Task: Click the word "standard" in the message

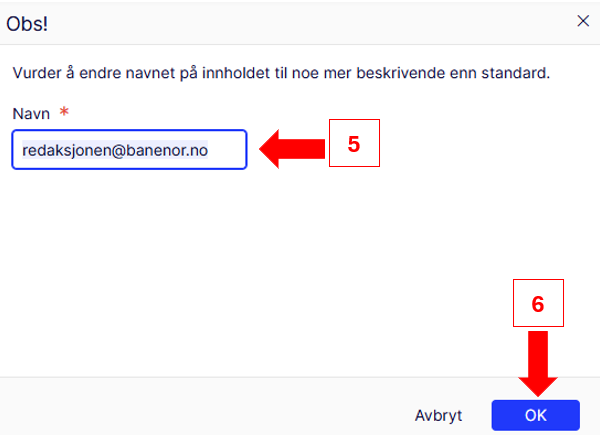Action: (x=517, y=74)
